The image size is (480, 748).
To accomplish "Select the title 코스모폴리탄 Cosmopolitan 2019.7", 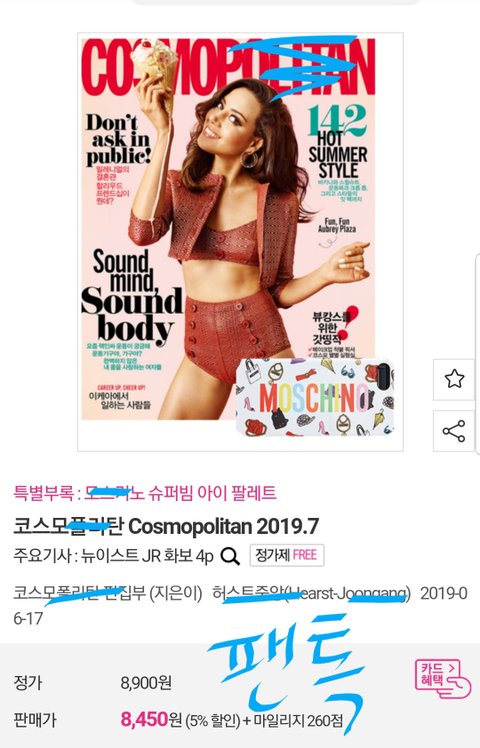I will [x=166, y=526].
